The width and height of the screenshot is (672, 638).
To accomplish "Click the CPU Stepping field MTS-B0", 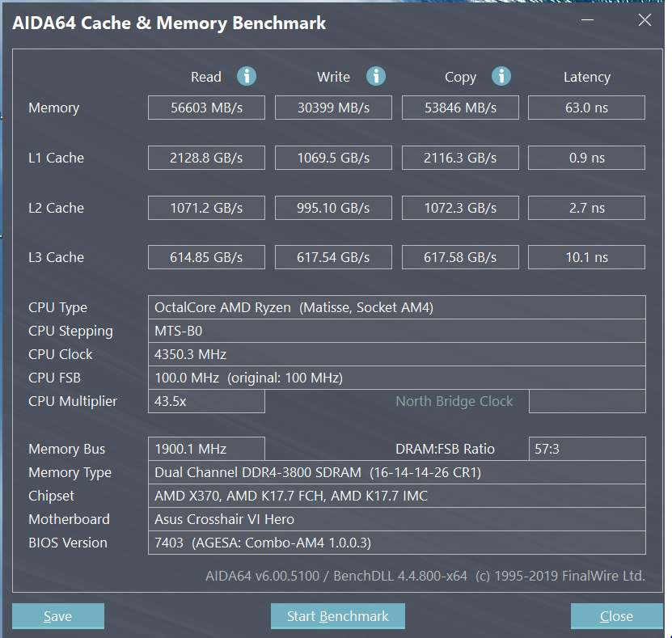I will 397,331.
